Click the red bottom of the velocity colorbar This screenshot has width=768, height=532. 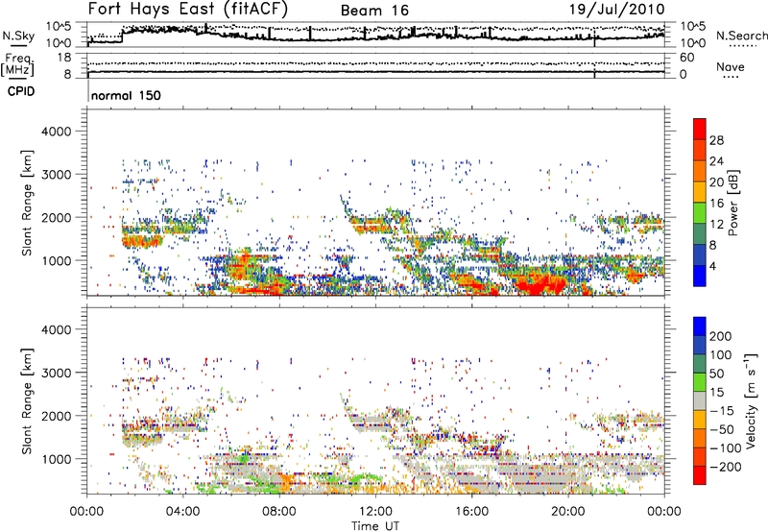700,475
